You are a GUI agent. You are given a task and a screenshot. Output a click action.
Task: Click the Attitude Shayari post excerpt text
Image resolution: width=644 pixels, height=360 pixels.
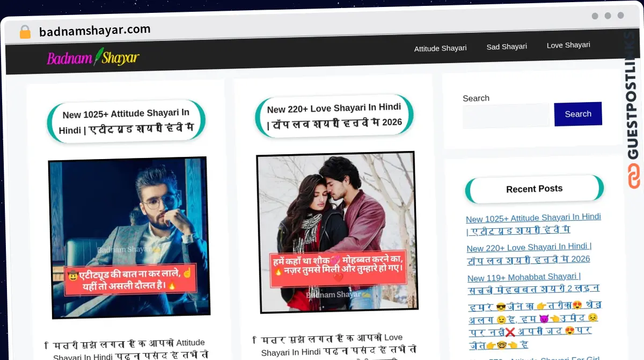(x=126, y=349)
